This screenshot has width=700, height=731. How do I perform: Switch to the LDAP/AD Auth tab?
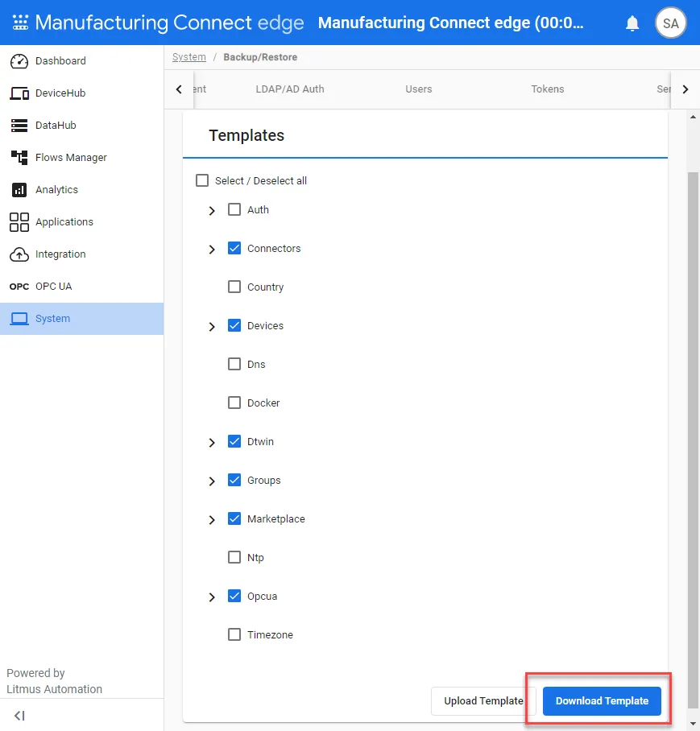[x=290, y=89]
